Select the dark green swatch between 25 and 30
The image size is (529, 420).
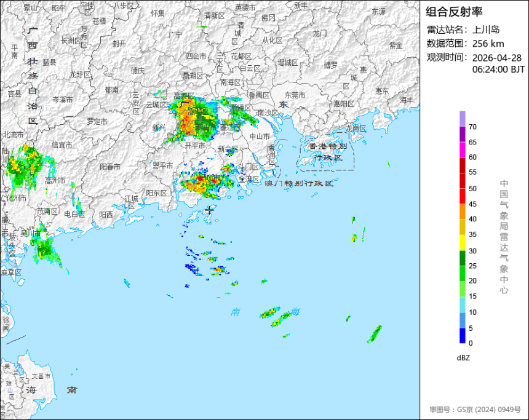click(462, 258)
